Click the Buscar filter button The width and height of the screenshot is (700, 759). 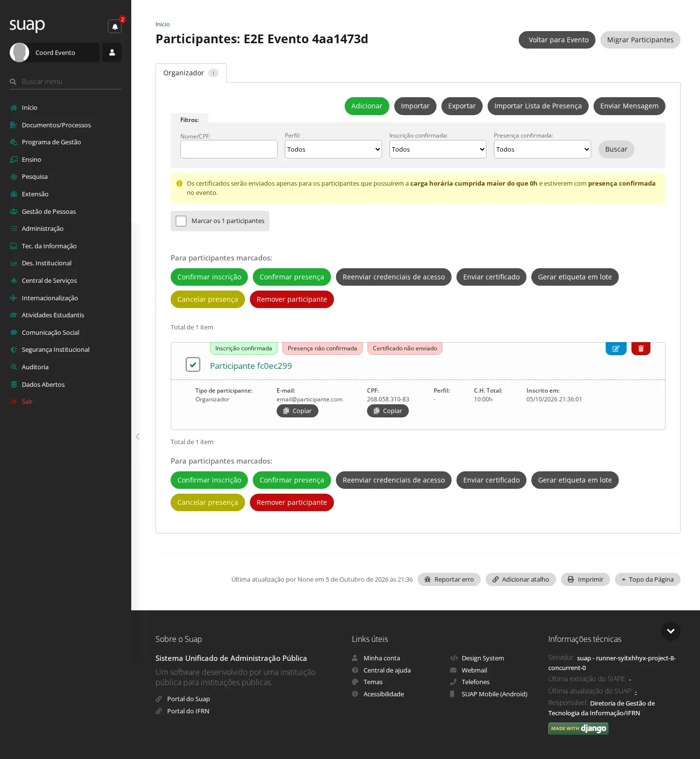[x=616, y=149]
